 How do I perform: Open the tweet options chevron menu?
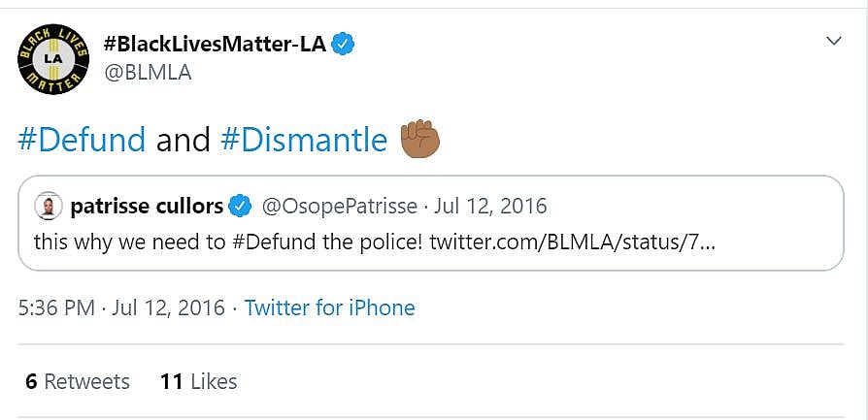(x=832, y=41)
